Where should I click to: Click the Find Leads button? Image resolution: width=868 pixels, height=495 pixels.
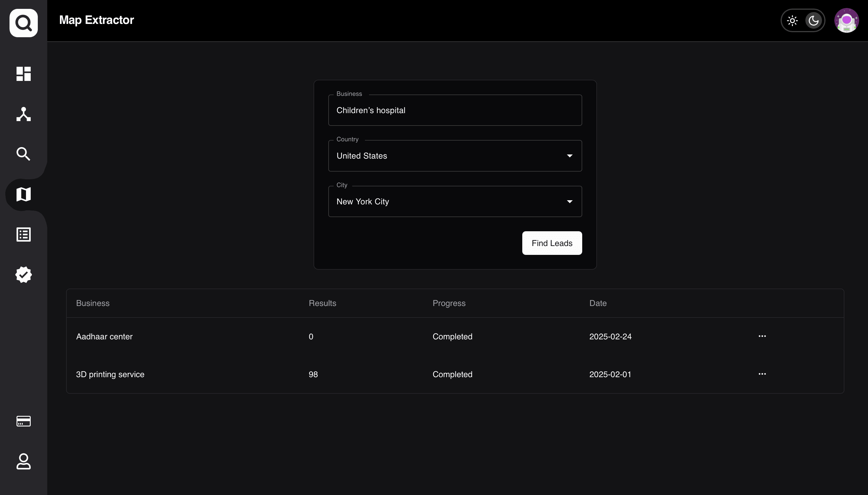coord(552,243)
